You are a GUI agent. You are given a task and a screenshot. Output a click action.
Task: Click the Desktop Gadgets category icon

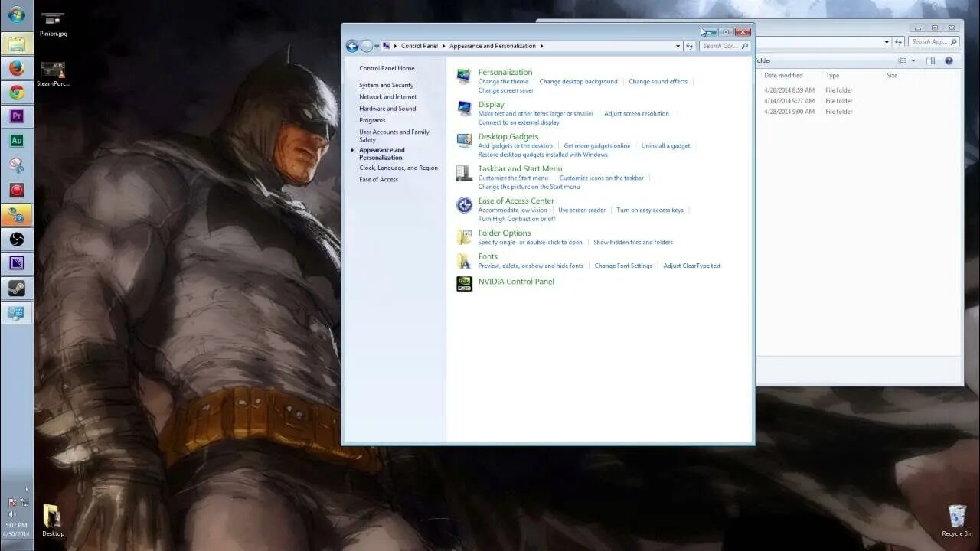(x=464, y=140)
